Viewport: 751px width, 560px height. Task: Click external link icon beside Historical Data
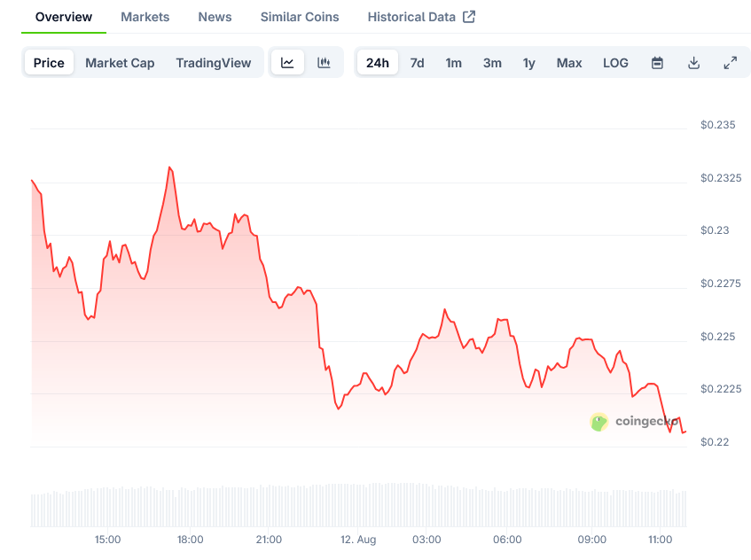click(469, 17)
